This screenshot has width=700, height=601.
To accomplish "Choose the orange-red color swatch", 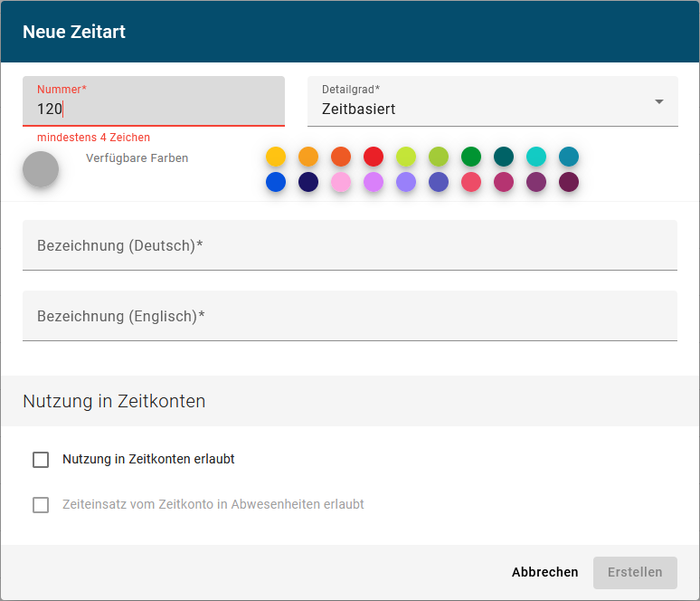I will point(341,157).
